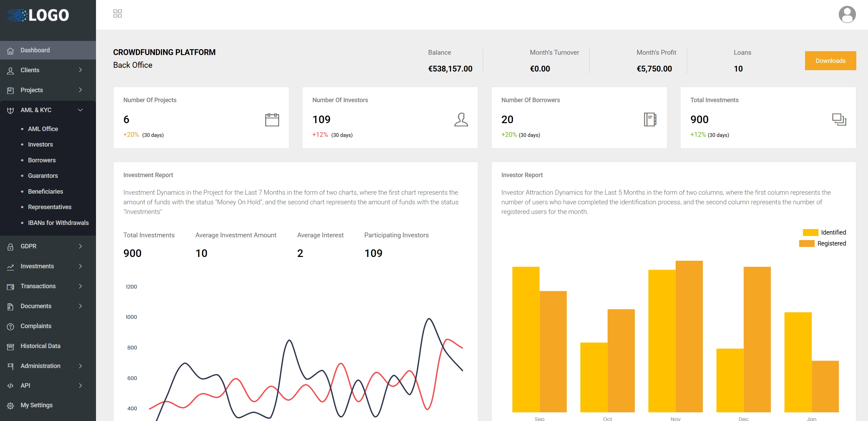Click the person icon in Investors card
The image size is (868, 421).
[x=461, y=120]
